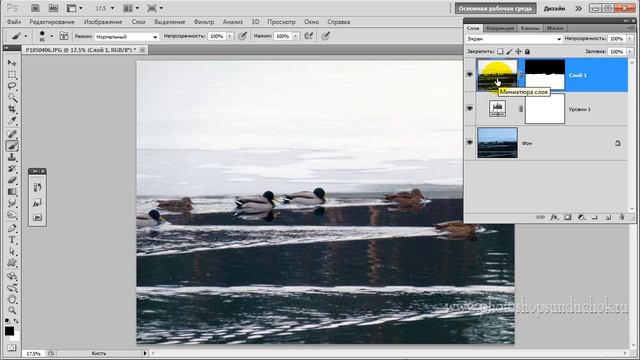Viewport: 640px width, 360px height.
Task: Add layer style with fx icon
Action: tap(554, 217)
